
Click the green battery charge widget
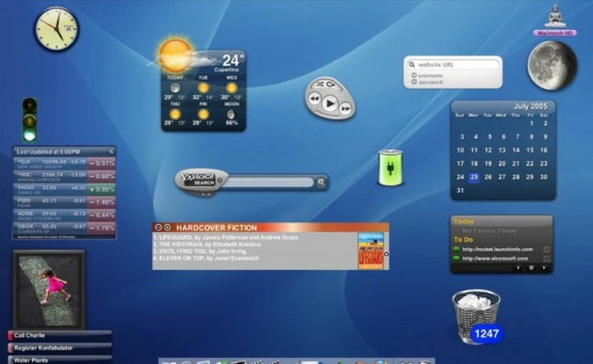click(x=391, y=168)
